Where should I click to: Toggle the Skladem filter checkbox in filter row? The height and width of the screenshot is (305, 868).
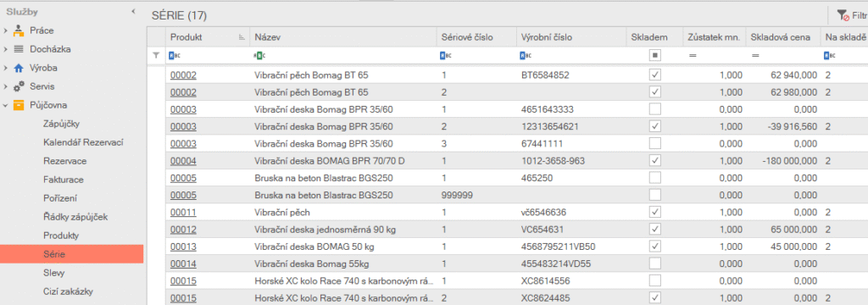click(x=655, y=55)
